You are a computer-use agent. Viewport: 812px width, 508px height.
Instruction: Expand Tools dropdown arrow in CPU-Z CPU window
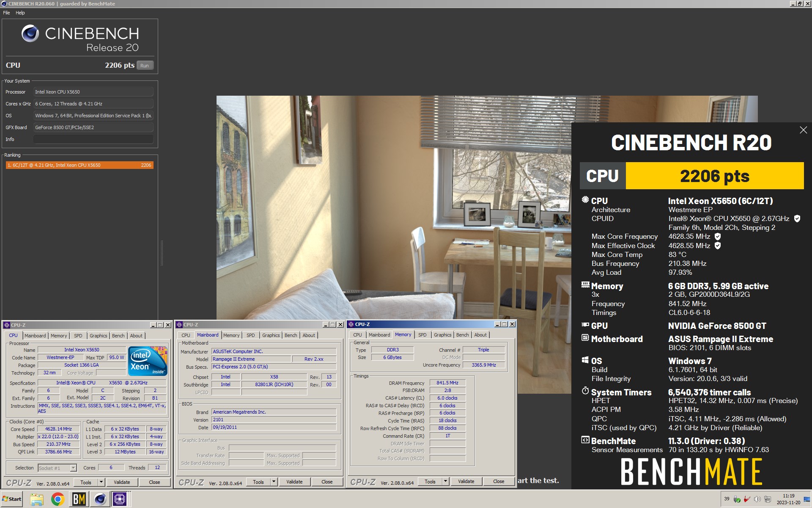pyautogui.click(x=101, y=482)
